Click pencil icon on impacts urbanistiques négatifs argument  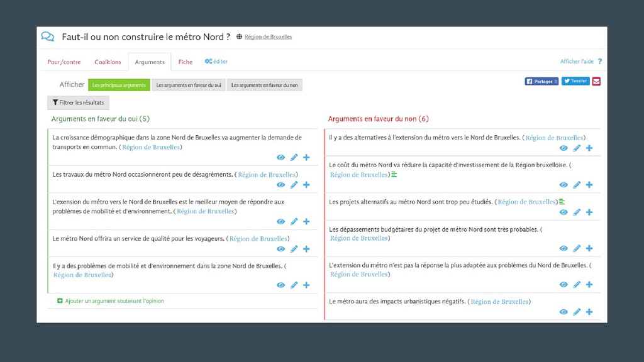pos(577,312)
